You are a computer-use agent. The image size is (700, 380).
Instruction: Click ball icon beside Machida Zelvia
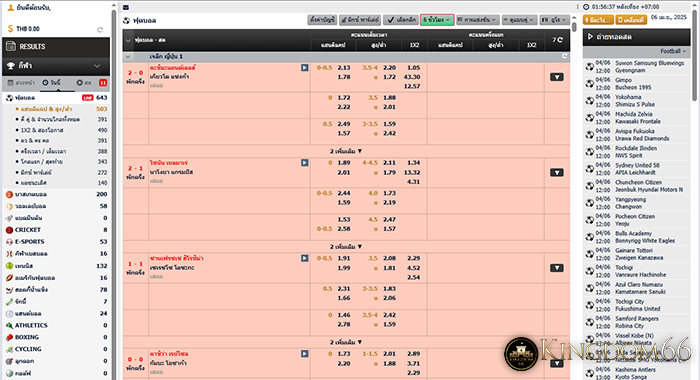590,117
